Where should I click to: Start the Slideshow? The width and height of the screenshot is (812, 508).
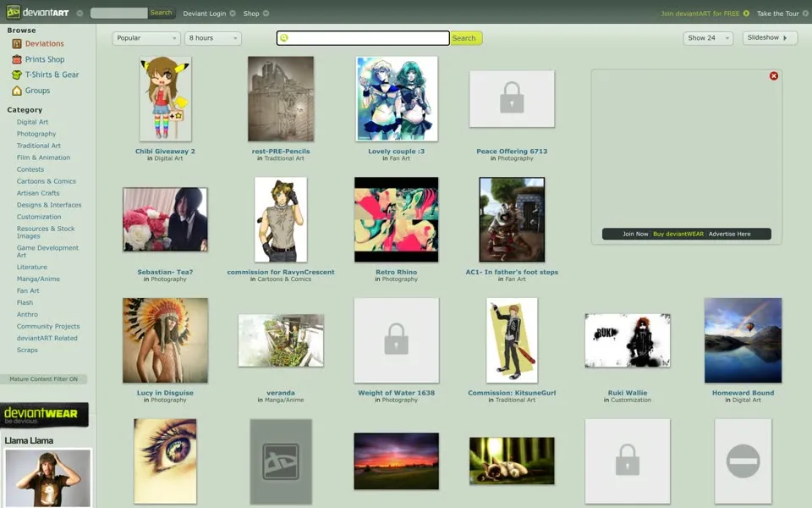coord(770,38)
